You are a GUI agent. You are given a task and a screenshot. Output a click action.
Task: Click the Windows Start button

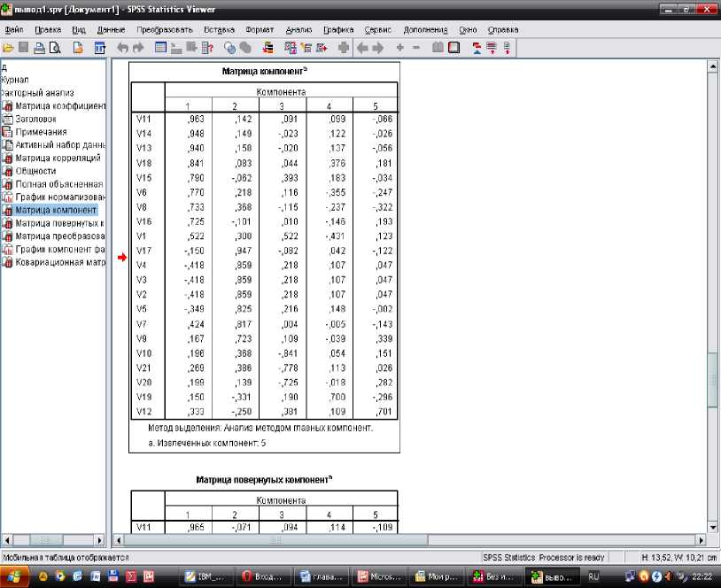[x=12, y=576]
